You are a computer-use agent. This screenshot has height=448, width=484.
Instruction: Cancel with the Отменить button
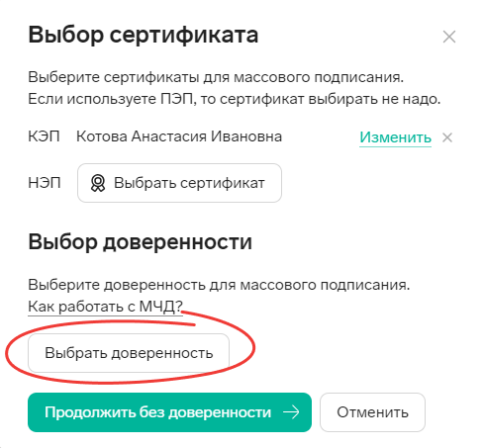(372, 412)
